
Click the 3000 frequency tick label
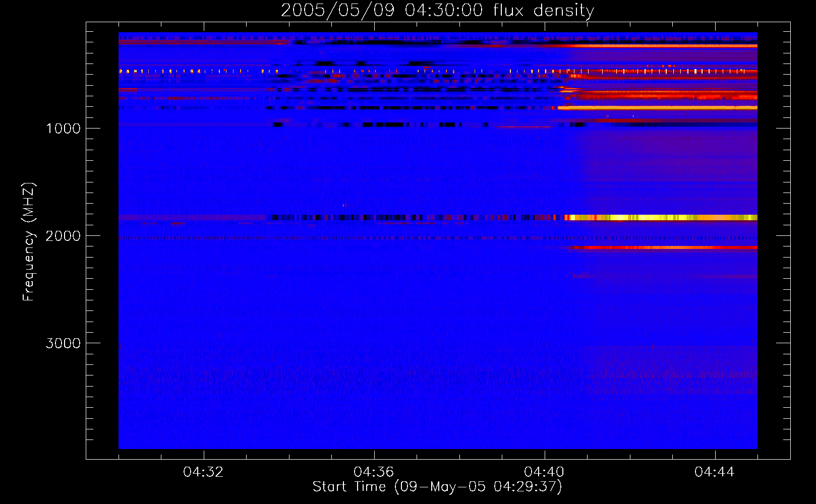coord(63,343)
